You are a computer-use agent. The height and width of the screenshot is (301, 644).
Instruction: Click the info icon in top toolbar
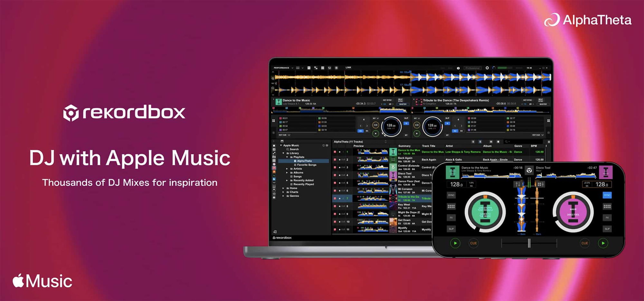tap(458, 68)
